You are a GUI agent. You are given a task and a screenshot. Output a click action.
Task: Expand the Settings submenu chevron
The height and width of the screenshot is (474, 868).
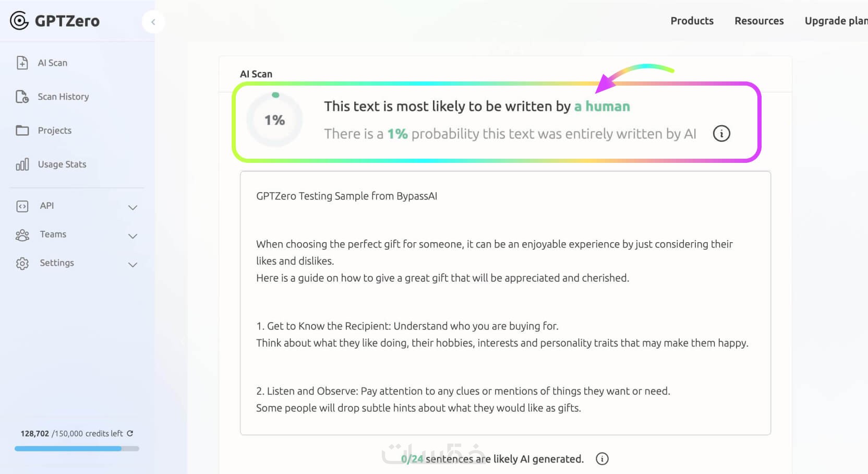(133, 265)
